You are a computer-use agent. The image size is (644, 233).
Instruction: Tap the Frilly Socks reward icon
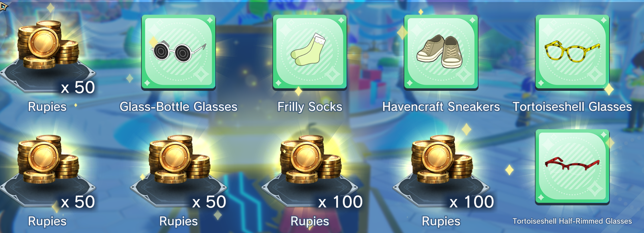click(x=310, y=52)
